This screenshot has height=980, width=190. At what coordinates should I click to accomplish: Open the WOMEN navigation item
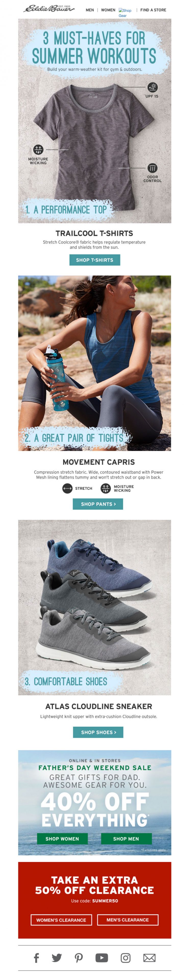[108, 10]
